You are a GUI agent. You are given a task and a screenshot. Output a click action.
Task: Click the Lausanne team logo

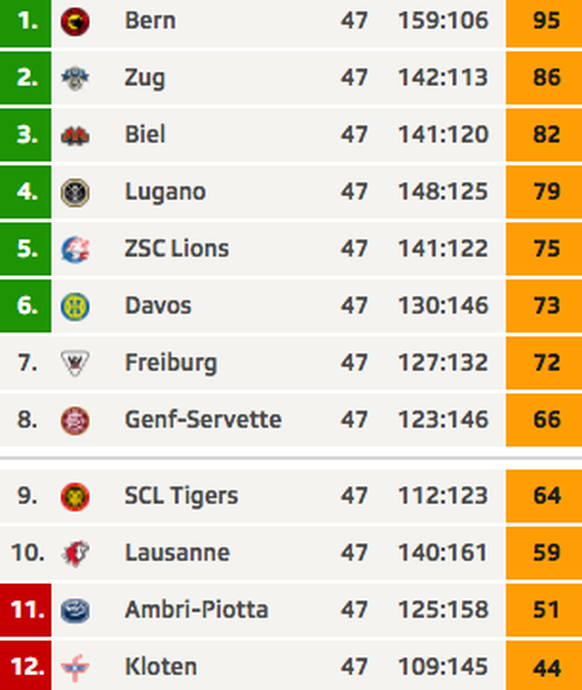click(x=75, y=554)
